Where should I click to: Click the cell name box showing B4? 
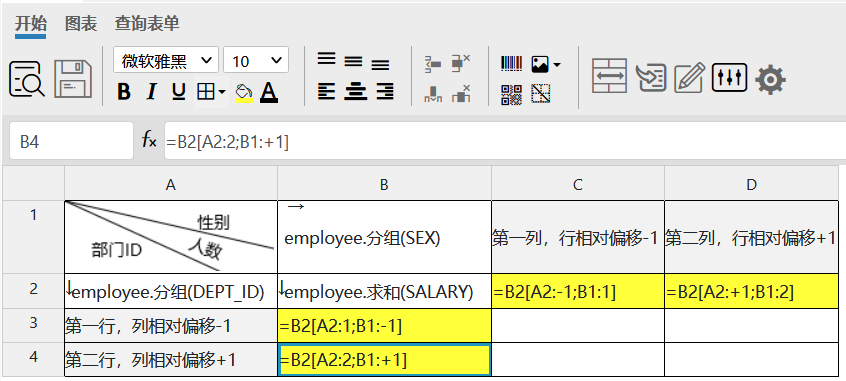[71, 141]
